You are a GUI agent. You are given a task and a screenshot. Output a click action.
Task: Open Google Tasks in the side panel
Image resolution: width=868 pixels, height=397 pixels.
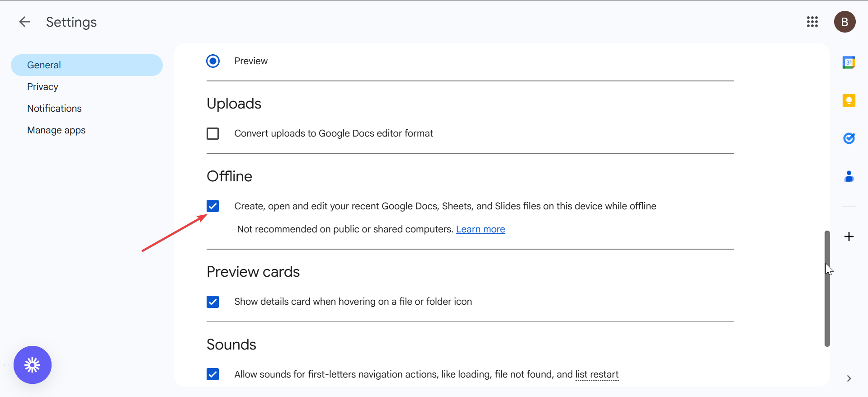(x=849, y=138)
